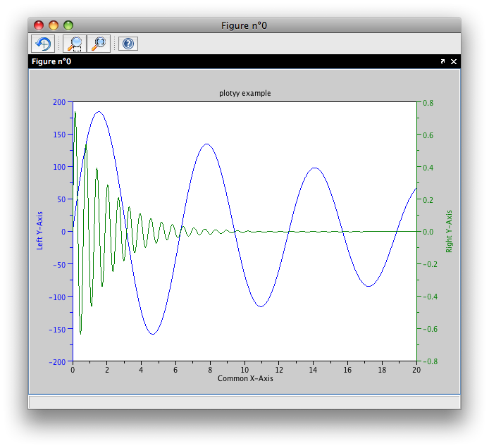Viewport: 489px width, 448px height.
Task: Select the 'plotyy example' plot title
Action: click(x=244, y=93)
